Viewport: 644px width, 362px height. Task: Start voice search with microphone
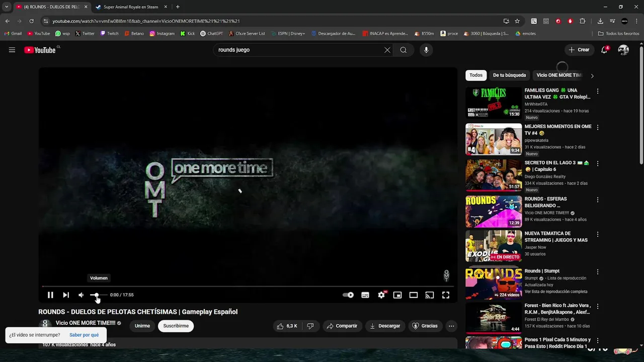pyautogui.click(x=426, y=50)
